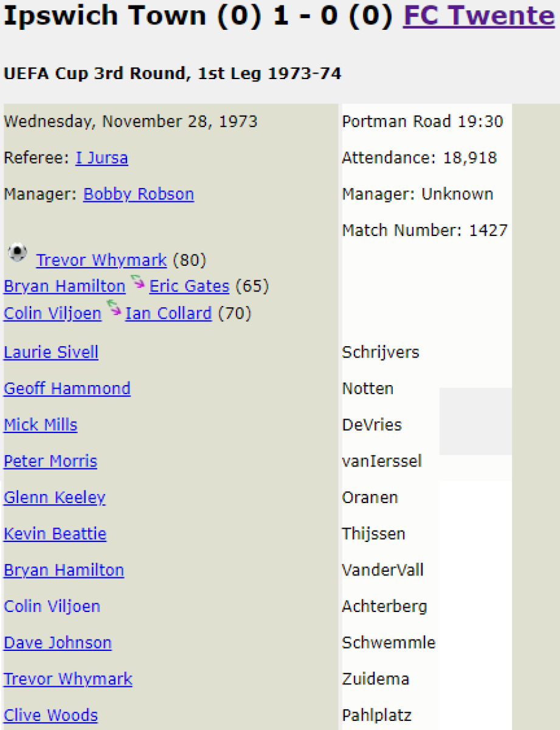Click Trevor Whymark link next to goal icon

point(102,260)
